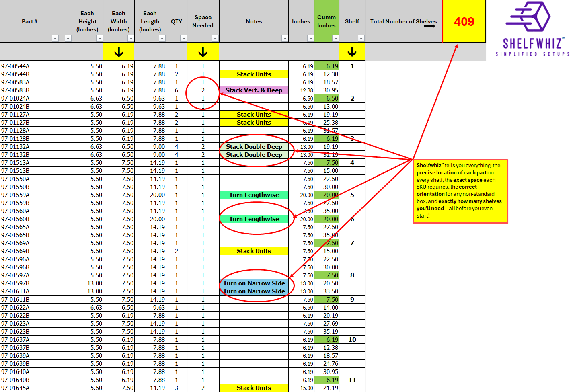Open the Part # filter dropdown
The image size is (573, 392).
click(55, 39)
